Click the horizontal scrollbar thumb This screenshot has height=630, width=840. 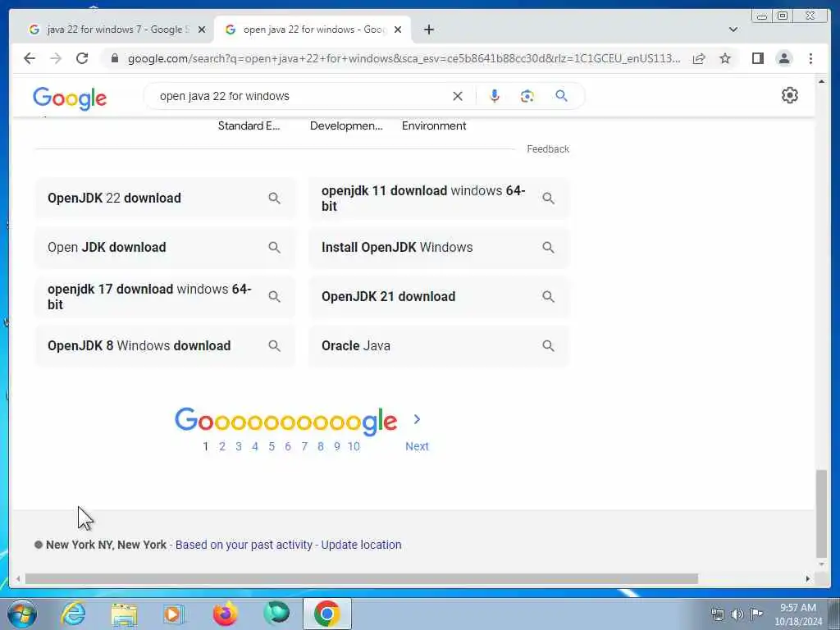point(362,578)
